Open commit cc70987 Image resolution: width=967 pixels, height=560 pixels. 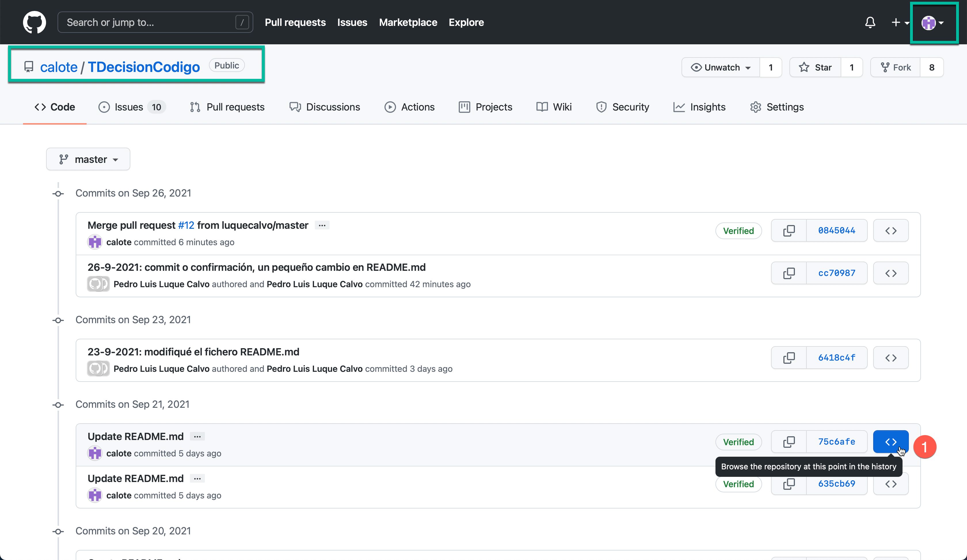pyautogui.click(x=837, y=273)
